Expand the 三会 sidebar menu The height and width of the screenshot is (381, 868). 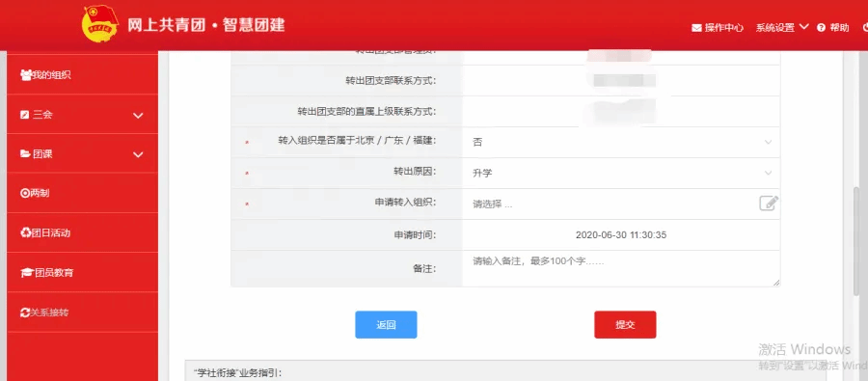click(x=83, y=115)
